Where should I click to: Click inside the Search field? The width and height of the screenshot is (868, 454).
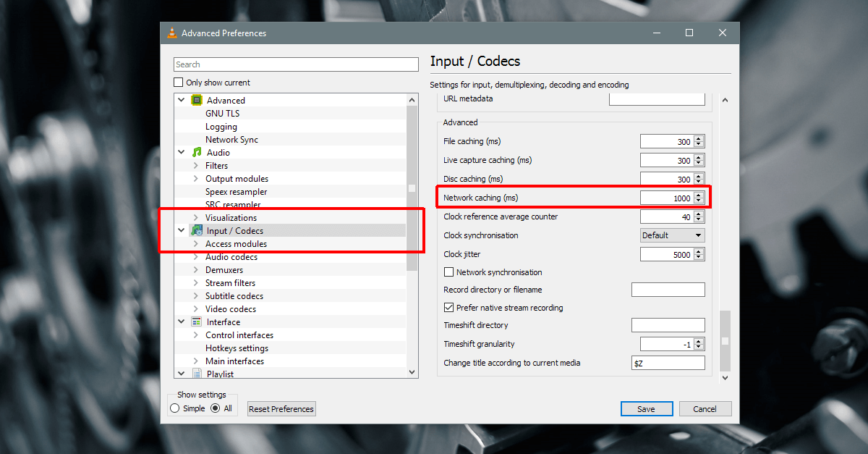pyautogui.click(x=295, y=64)
